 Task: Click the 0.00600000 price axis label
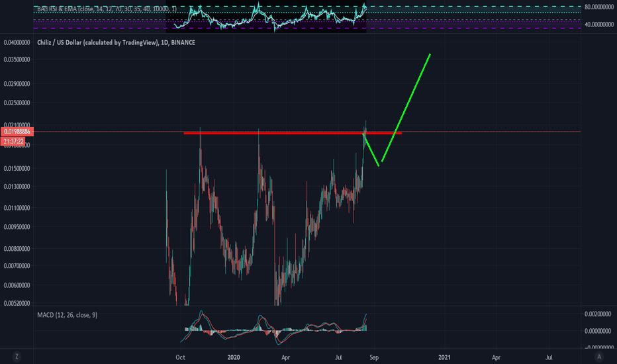pos(17,285)
